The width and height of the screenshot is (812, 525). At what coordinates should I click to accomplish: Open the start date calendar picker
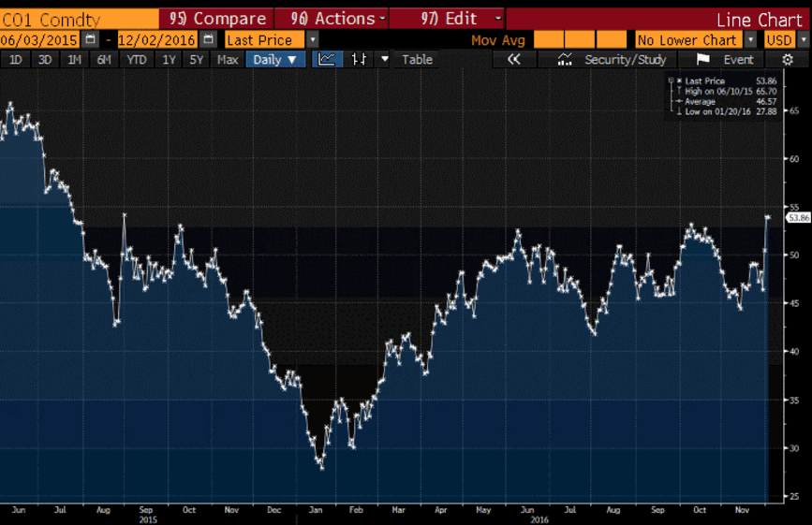tap(91, 39)
